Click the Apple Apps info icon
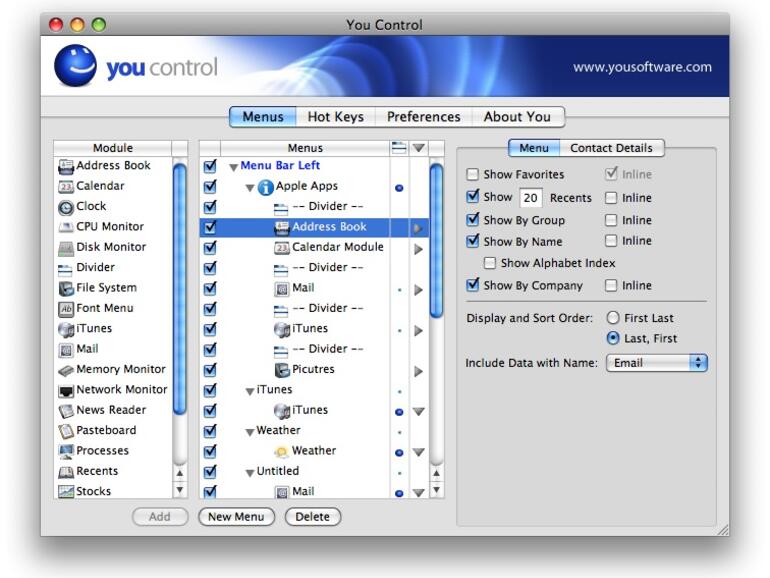This screenshot has width=770, height=578. pyautogui.click(x=266, y=188)
